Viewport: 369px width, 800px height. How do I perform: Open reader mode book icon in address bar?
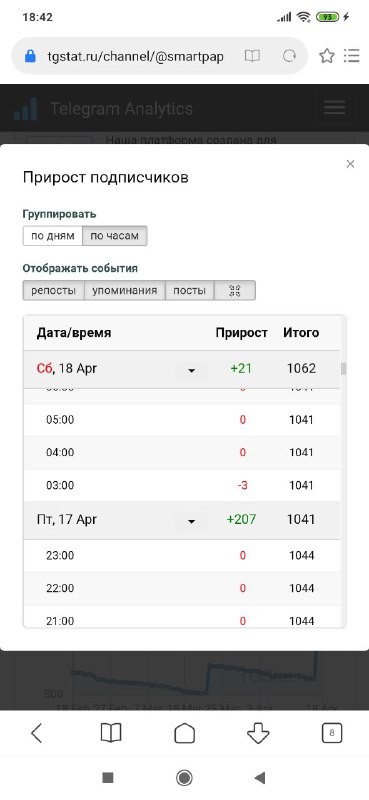point(252,56)
